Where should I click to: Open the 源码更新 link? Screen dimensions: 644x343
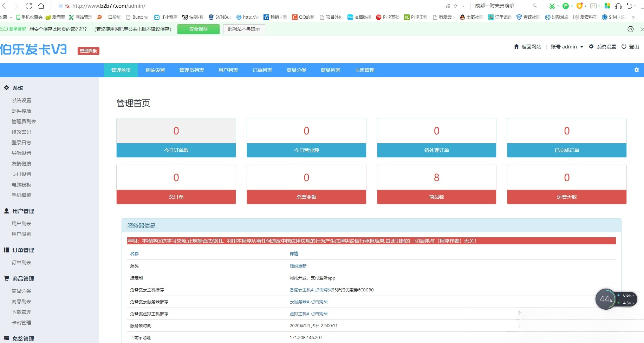pyautogui.click(x=298, y=266)
